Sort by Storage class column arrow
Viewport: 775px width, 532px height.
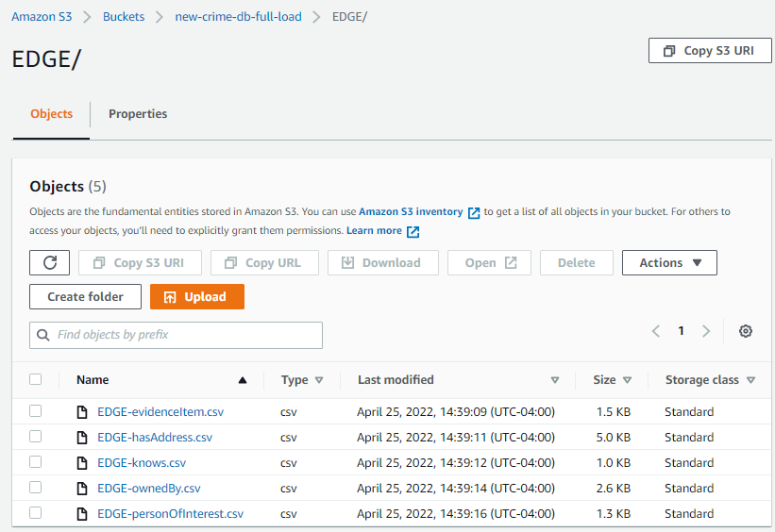pyautogui.click(x=750, y=380)
